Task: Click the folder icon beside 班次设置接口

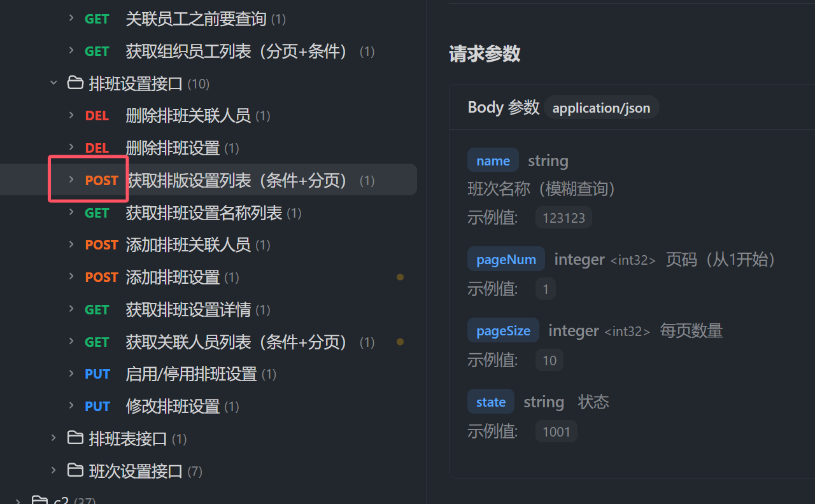Action: click(75, 471)
